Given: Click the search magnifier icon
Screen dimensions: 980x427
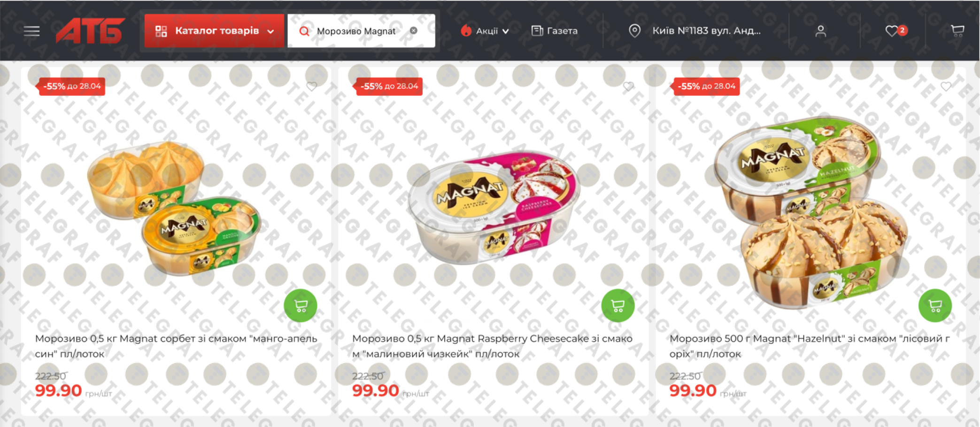Looking at the screenshot, I should coord(304,31).
